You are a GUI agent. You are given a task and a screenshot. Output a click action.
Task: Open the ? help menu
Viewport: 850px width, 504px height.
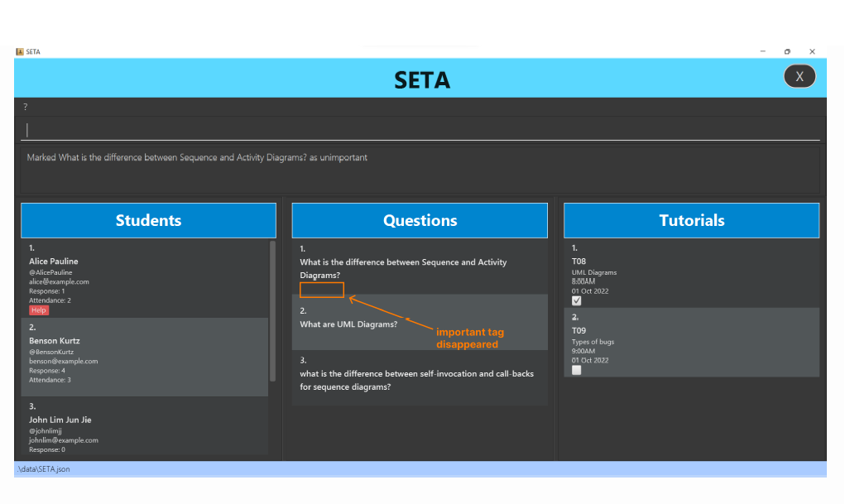tap(26, 107)
